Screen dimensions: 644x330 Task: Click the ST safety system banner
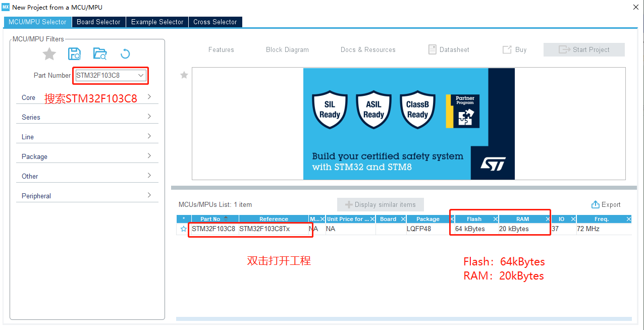pyautogui.click(x=409, y=124)
